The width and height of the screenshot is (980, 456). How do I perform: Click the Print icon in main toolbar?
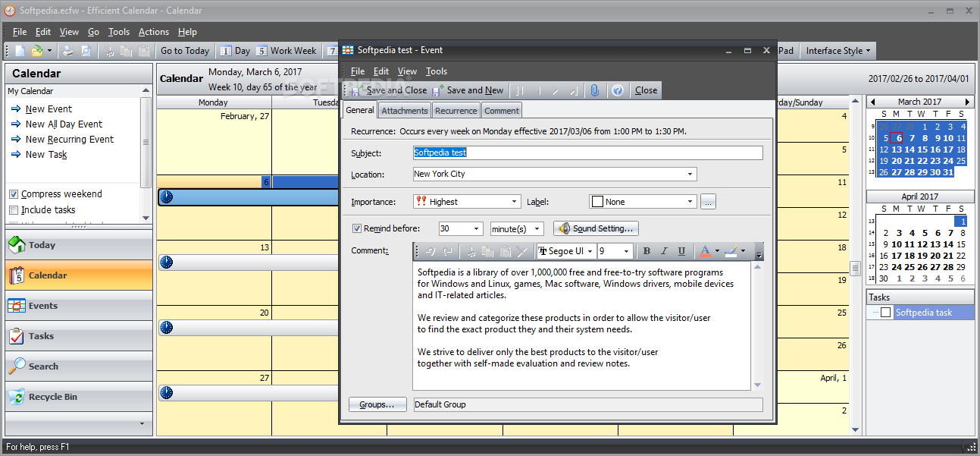coord(68,51)
